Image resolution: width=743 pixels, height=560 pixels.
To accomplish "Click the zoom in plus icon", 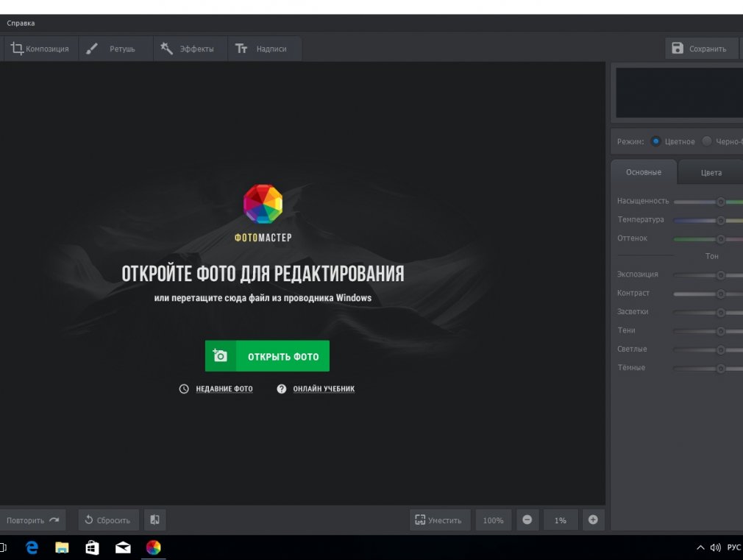I will coord(593,520).
